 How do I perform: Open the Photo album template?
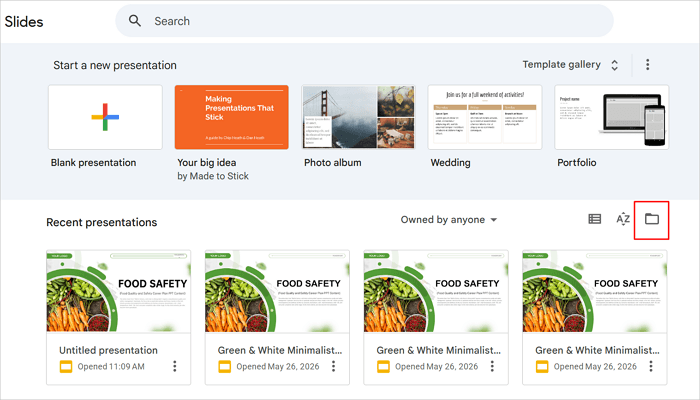click(x=358, y=117)
